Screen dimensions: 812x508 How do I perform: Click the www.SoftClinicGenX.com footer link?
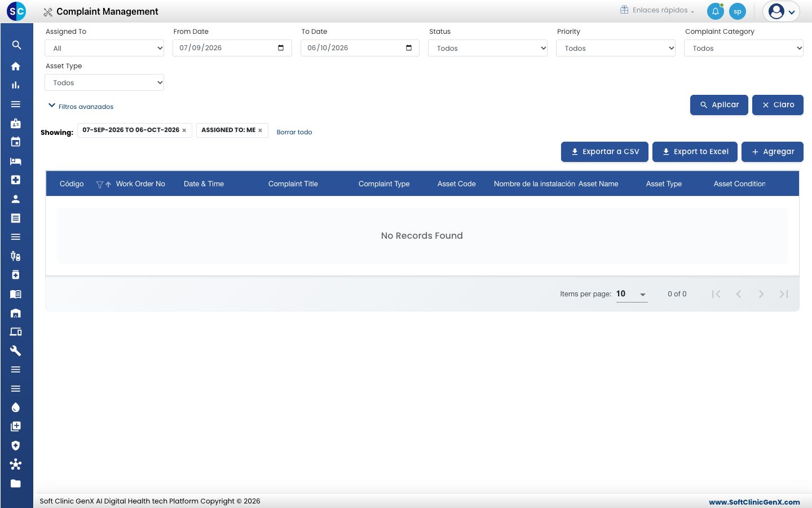754,502
